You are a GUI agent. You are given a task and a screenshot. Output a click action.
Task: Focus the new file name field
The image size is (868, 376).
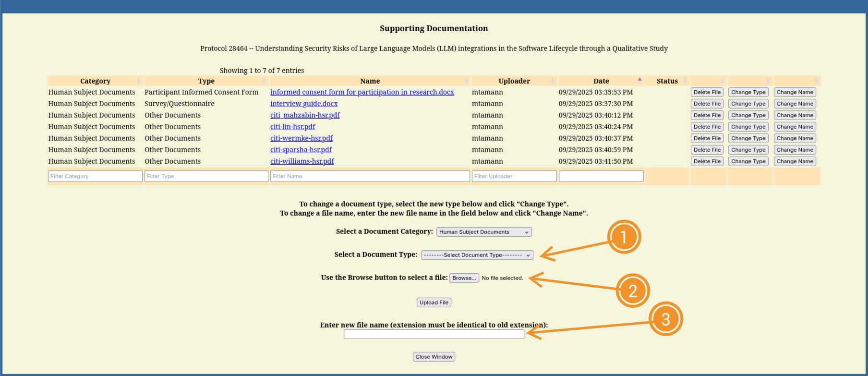click(434, 334)
